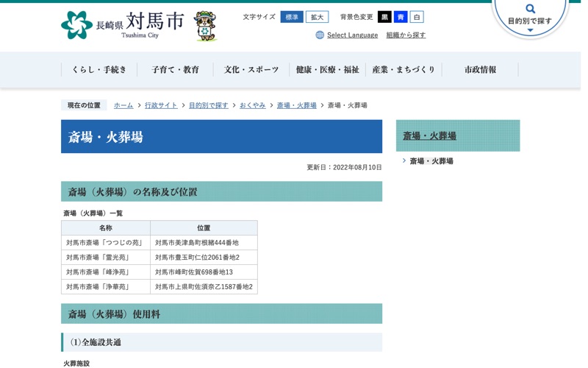
Task: Click the globe icon beside Select Language
Action: [320, 35]
